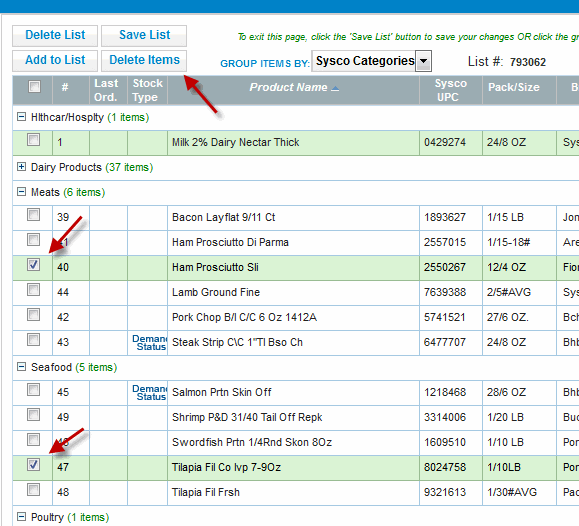Expand the Dairy Products group

coord(21,167)
